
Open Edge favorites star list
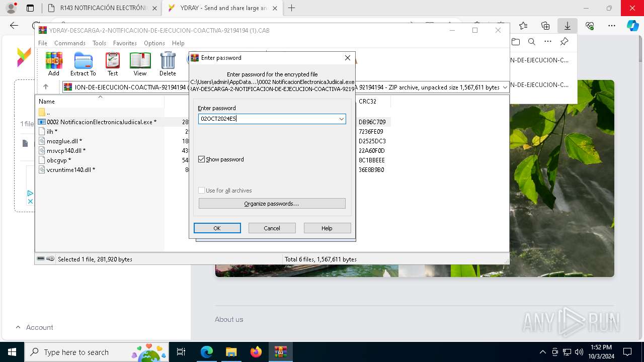click(x=523, y=26)
